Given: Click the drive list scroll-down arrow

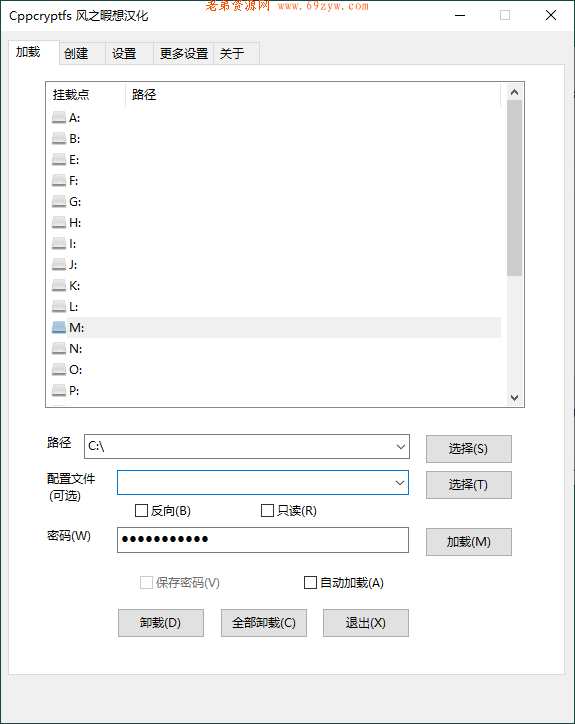Looking at the screenshot, I should 514,398.
